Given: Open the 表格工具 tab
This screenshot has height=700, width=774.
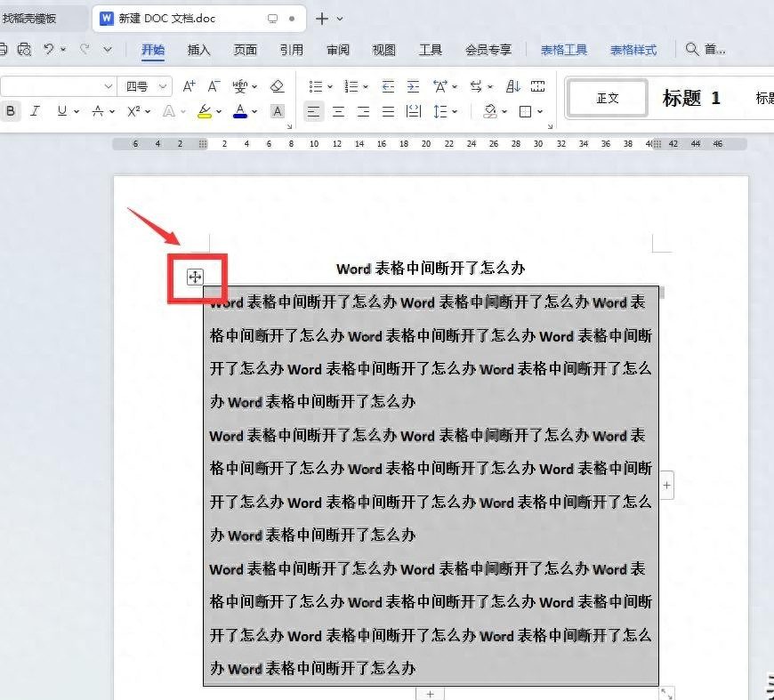Looking at the screenshot, I should point(564,50).
